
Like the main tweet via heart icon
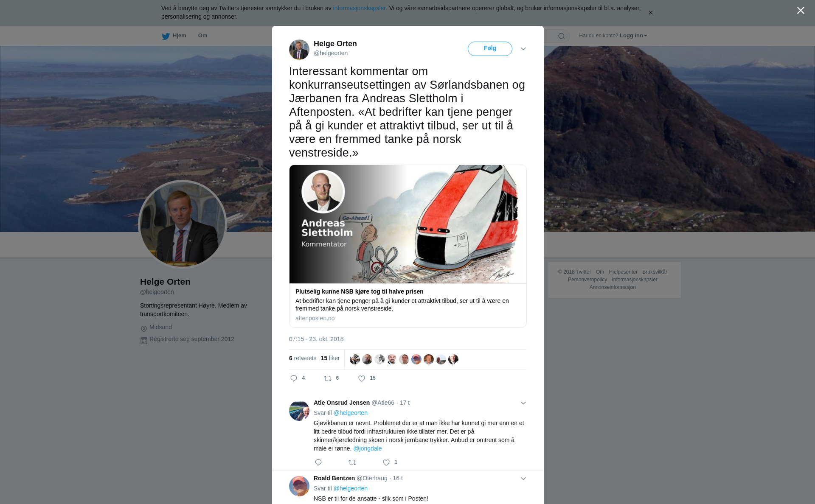coord(362,378)
